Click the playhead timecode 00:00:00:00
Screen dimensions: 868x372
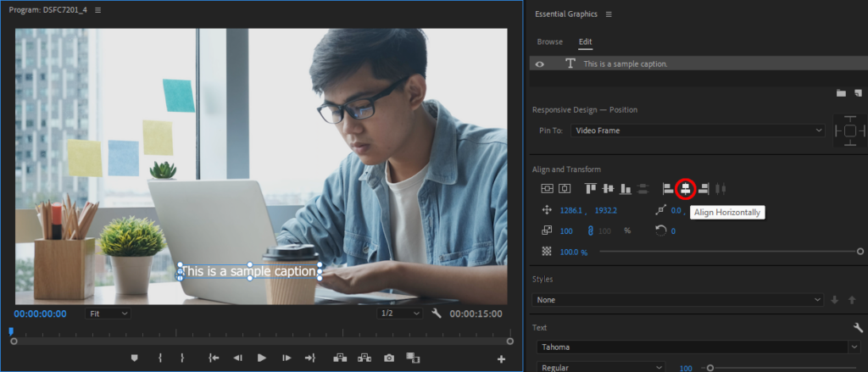point(41,314)
